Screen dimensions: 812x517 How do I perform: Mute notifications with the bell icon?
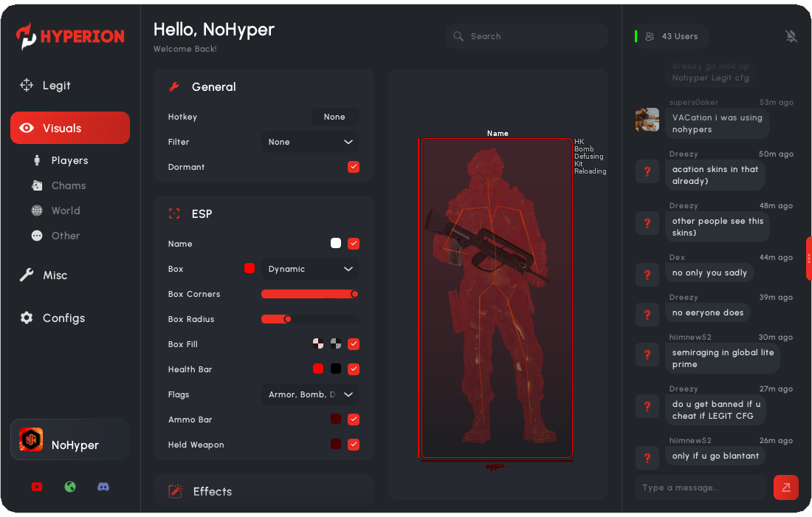coord(791,36)
